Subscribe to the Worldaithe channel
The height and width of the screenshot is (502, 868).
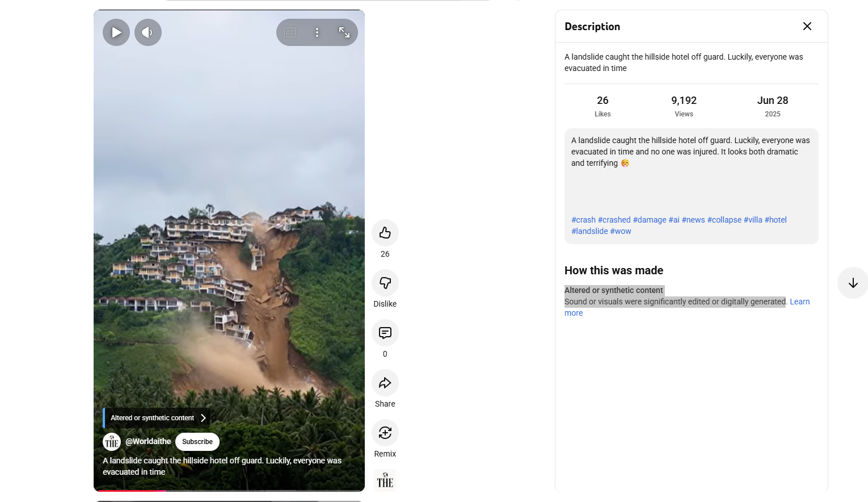(197, 442)
